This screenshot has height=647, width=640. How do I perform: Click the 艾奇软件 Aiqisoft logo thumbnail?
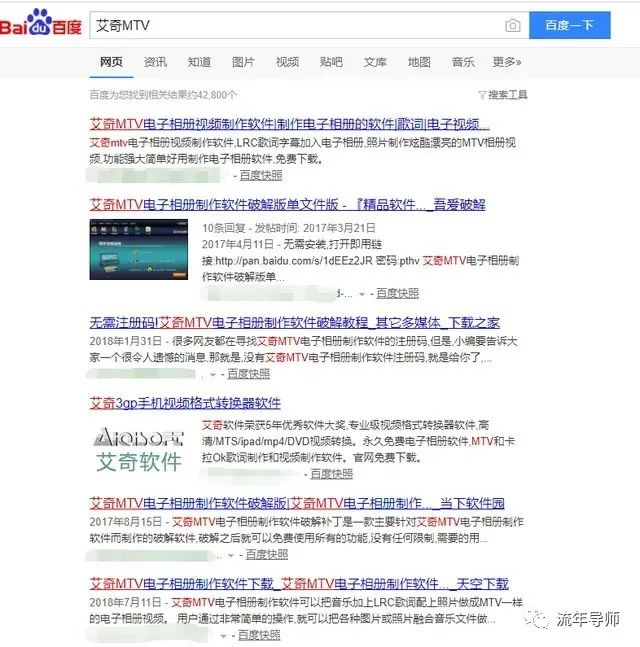coord(139,450)
